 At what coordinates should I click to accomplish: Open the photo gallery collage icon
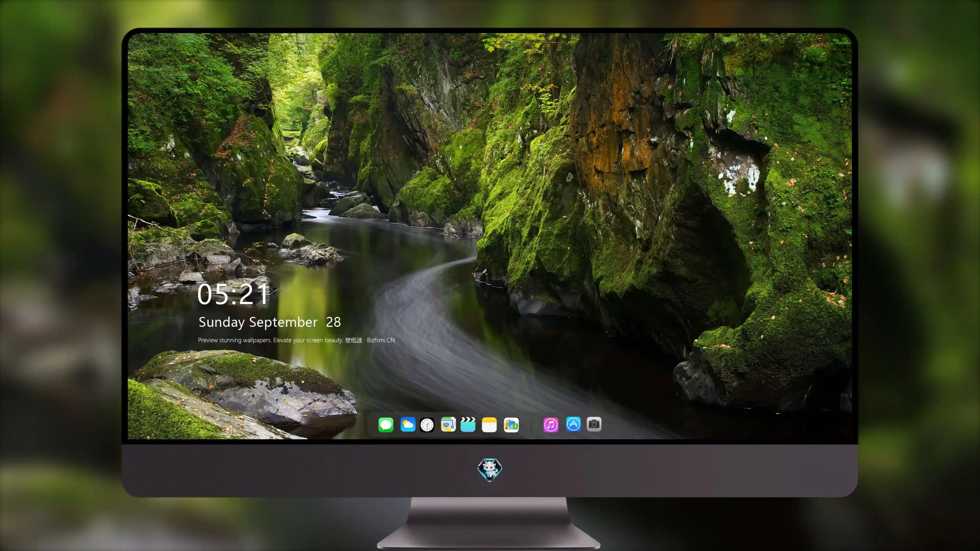click(x=511, y=425)
